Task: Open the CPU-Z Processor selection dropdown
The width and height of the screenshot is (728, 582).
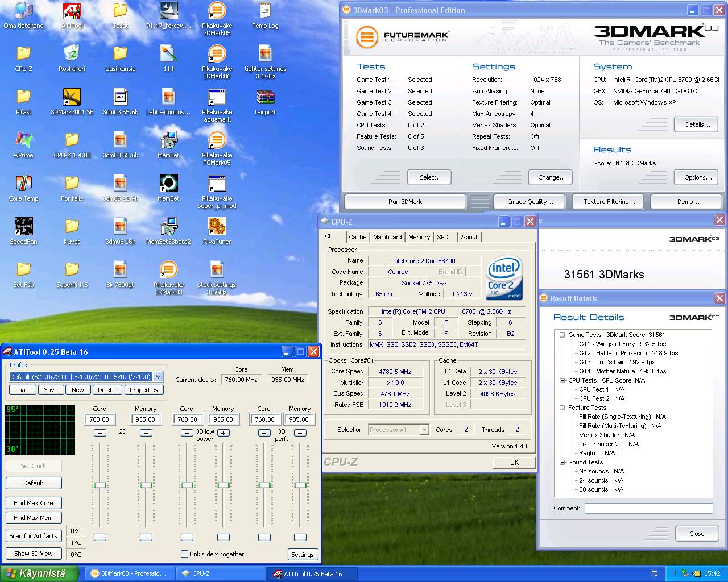Action: 424,430
